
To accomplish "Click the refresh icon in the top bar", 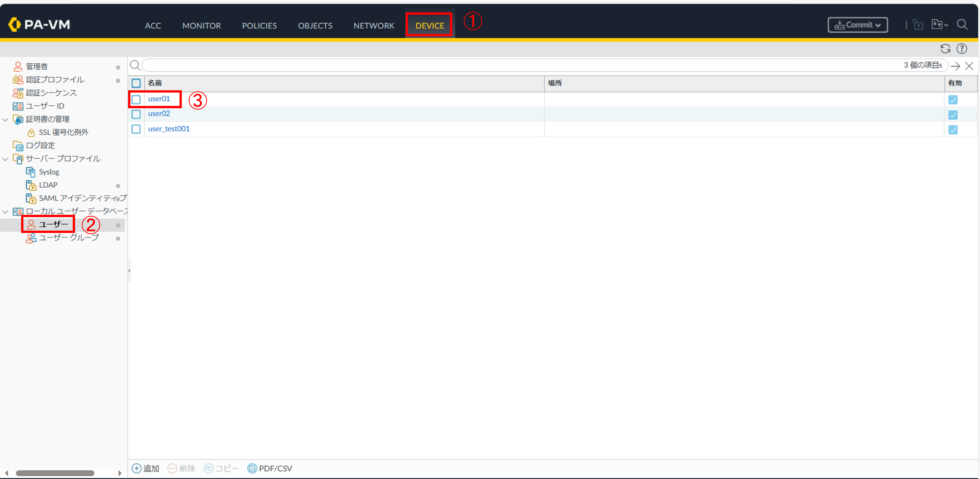I will 945,49.
